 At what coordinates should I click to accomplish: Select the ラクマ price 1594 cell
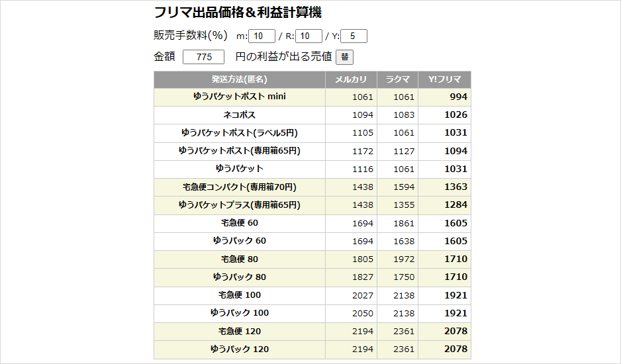click(404, 187)
